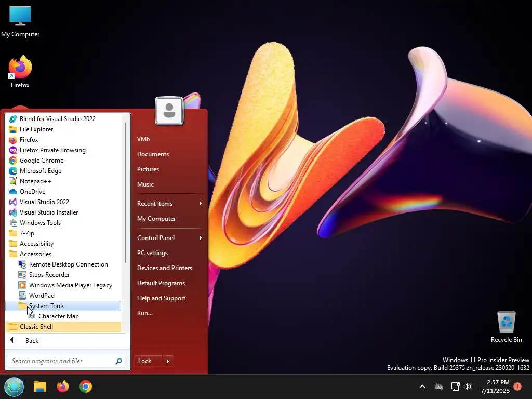Open Visual Studio Installer icon
532x399 pixels.
tap(13, 212)
